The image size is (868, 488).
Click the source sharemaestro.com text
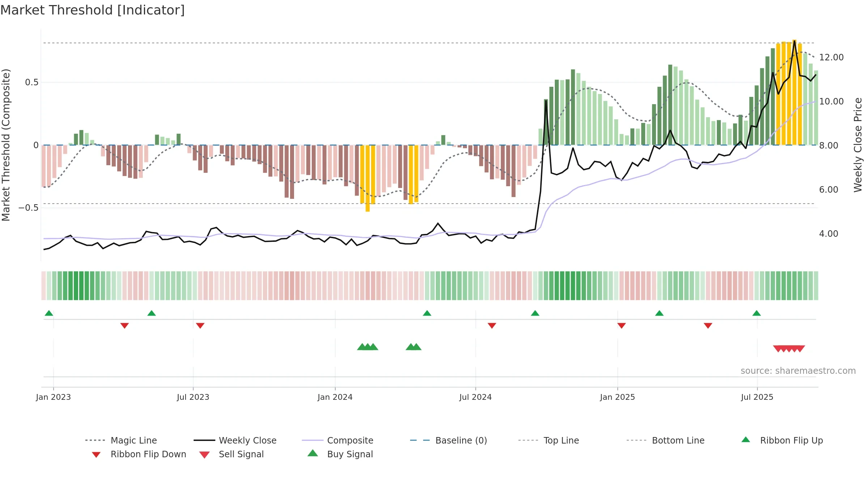coord(798,371)
